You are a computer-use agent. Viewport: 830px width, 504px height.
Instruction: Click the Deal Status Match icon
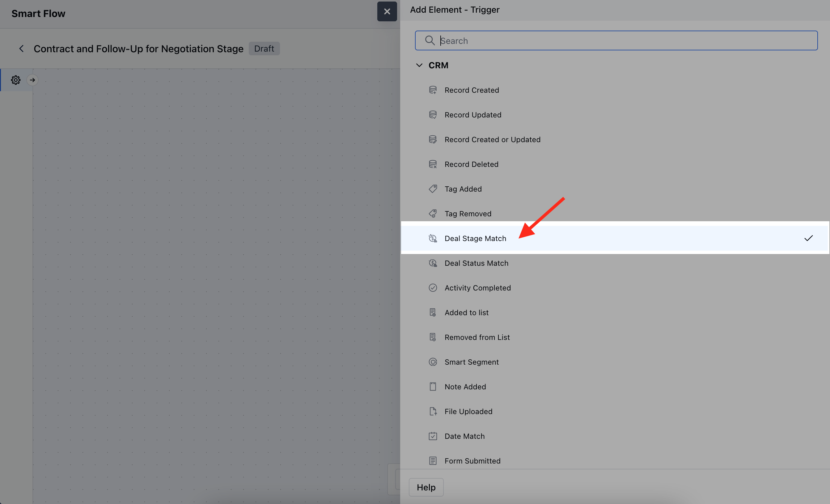coord(433,263)
